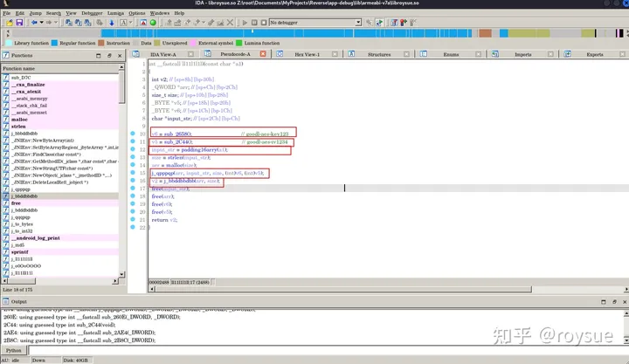Screen dimensions: 629x364
Task: Close the Hex View-1 tab
Action: 335,54
